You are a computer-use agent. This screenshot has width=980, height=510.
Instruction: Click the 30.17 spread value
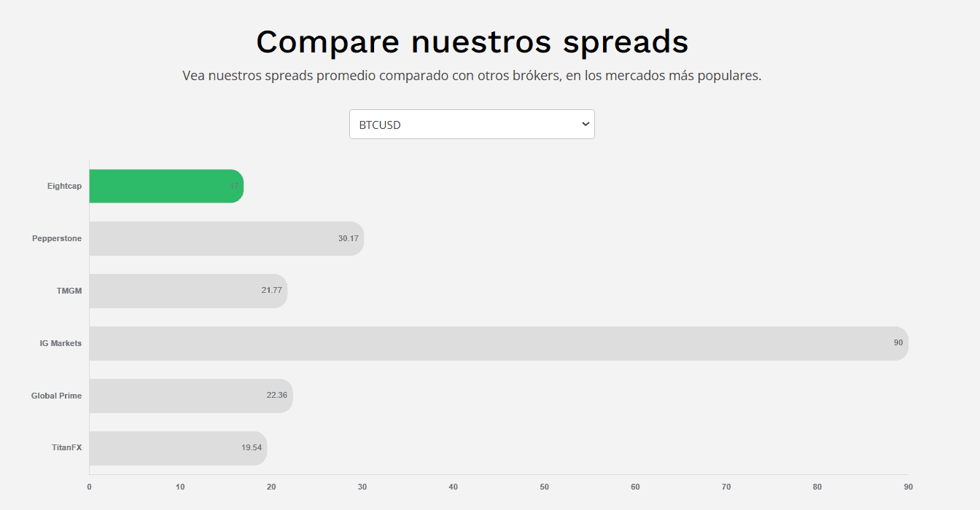click(x=349, y=239)
